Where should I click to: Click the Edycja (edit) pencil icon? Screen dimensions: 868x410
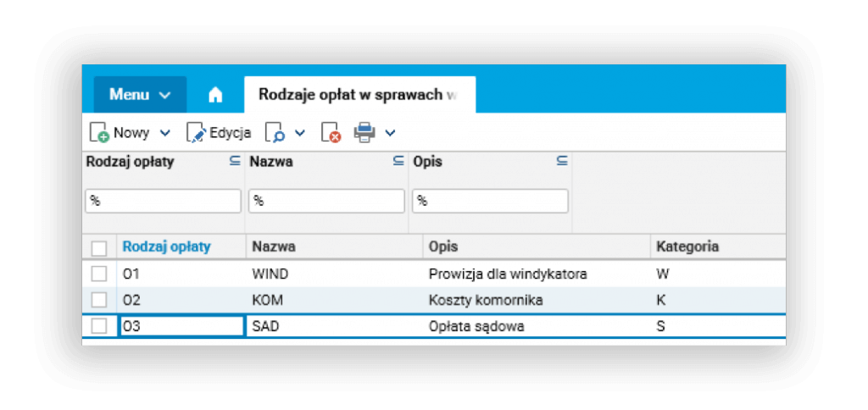tap(196, 133)
